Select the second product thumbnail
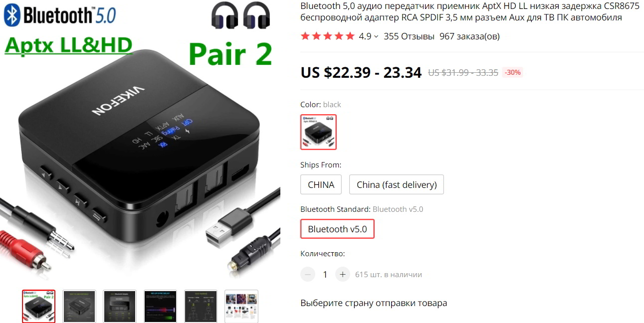This screenshot has width=644, height=323. pos(79,306)
